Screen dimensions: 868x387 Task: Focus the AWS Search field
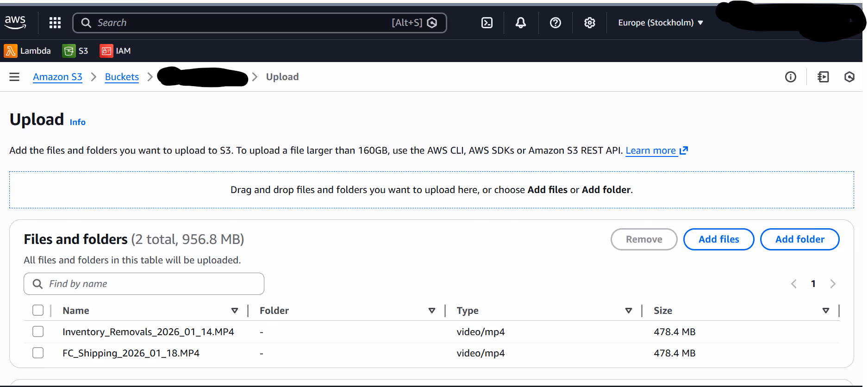pyautogui.click(x=260, y=23)
